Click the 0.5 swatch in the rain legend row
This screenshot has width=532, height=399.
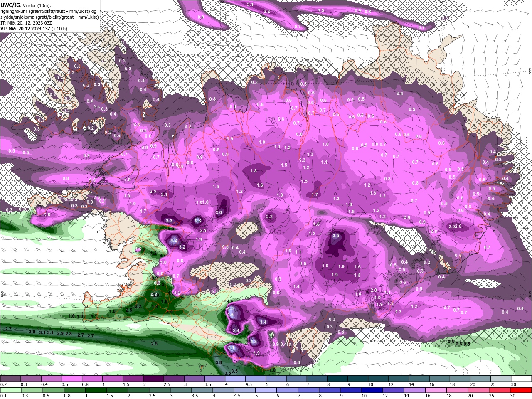[53, 390]
